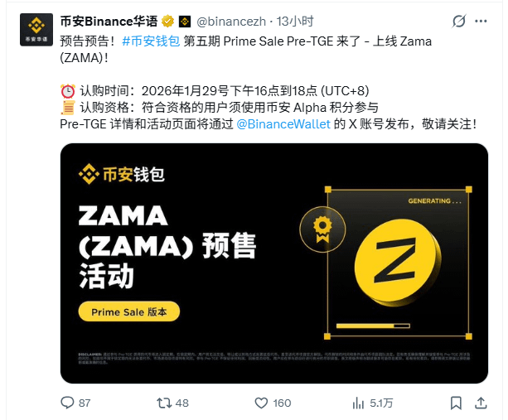The image size is (508, 420).
Task: Click the 币安Binance华语 account name
Action: [109, 22]
